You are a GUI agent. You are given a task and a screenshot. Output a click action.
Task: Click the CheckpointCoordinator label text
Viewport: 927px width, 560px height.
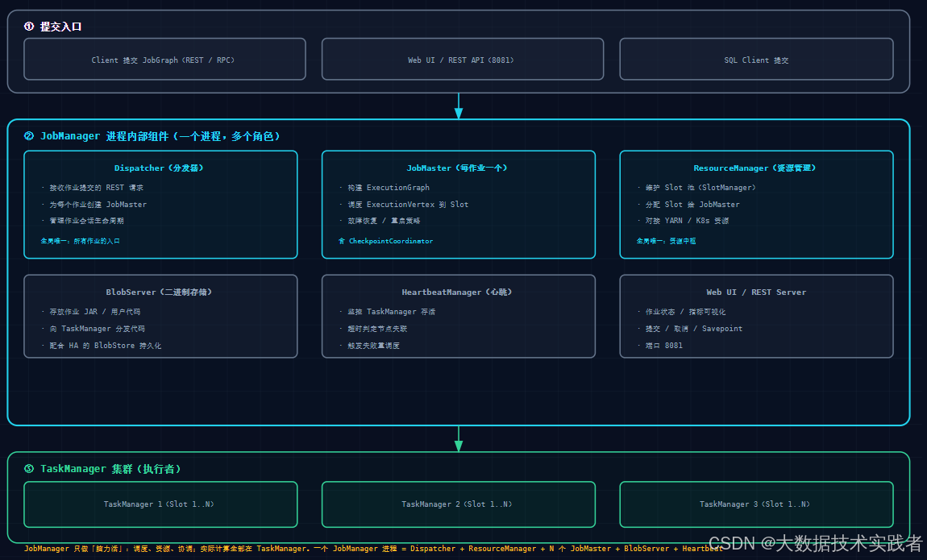pyautogui.click(x=391, y=241)
